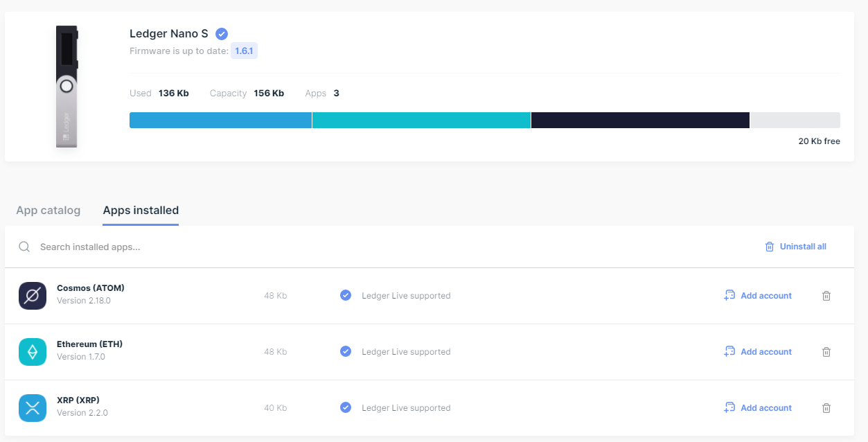Click the Apps 3 count
868x442 pixels.
pyautogui.click(x=336, y=93)
